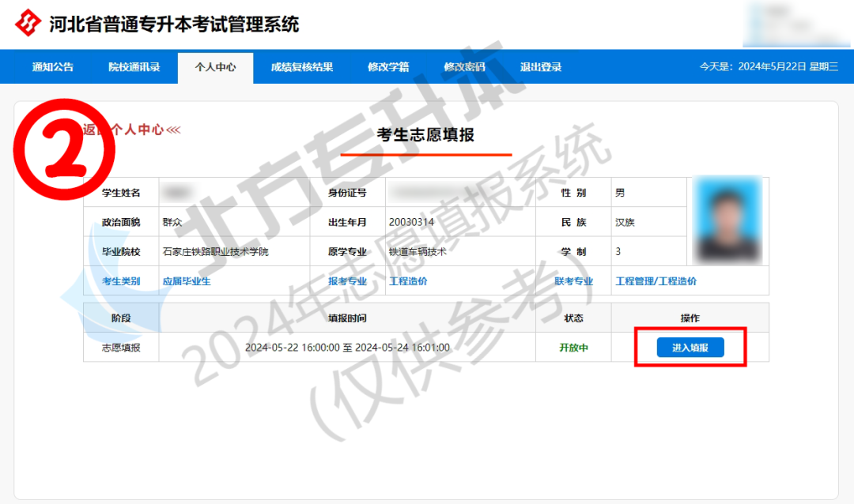
Task: Click the green 开放中 status
Action: (x=573, y=348)
